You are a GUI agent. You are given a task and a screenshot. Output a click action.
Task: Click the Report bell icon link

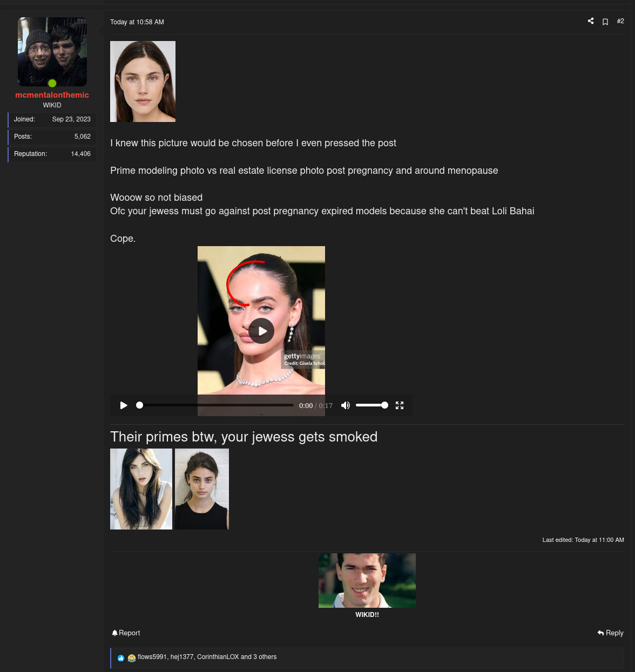click(x=126, y=633)
